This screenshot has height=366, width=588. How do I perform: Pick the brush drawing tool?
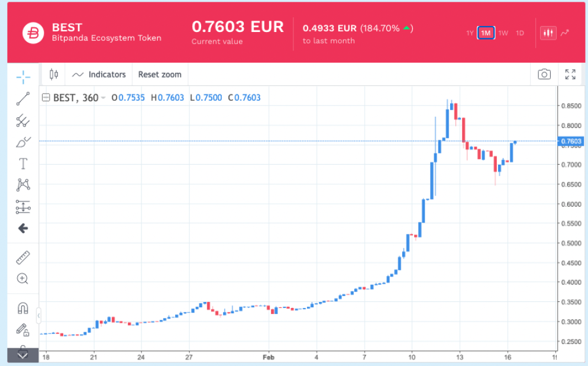[23, 142]
